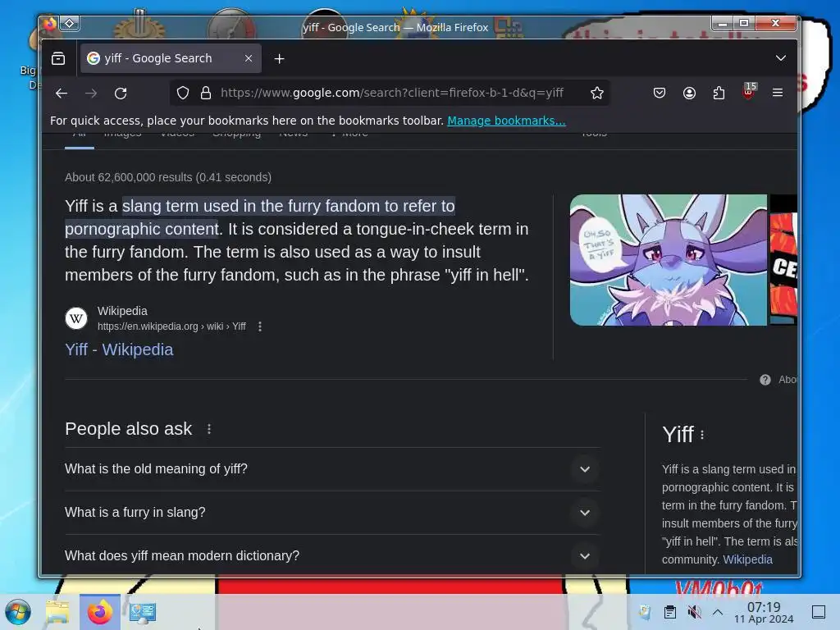Image resolution: width=840 pixels, height=630 pixels.
Task: Open a new tab with plus button
Action: point(279,59)
